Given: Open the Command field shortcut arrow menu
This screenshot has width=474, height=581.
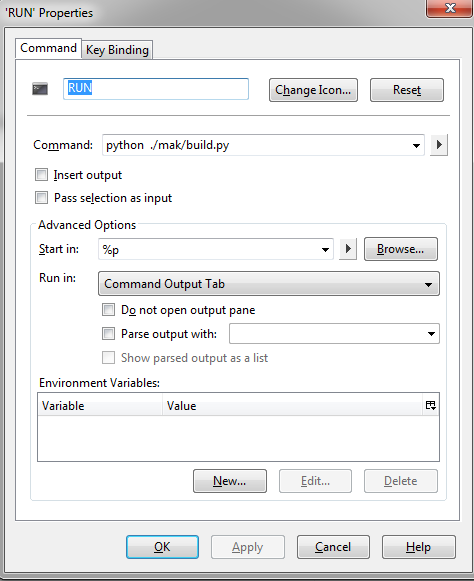Looking at the screenshot, I should pos(439,145).
